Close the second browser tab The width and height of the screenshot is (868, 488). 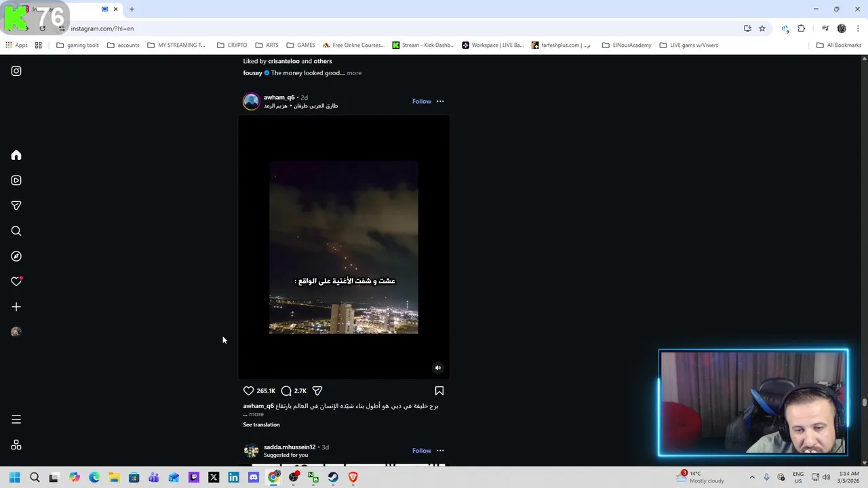coord(115,9)
